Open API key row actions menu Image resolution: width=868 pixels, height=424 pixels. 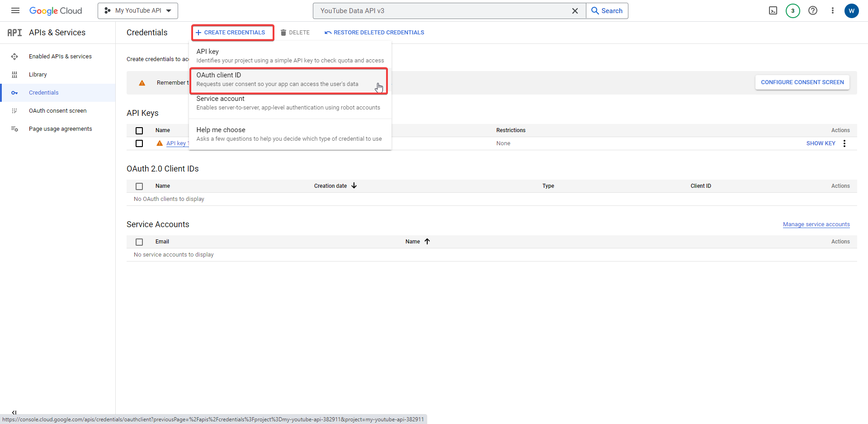point(844,143)
